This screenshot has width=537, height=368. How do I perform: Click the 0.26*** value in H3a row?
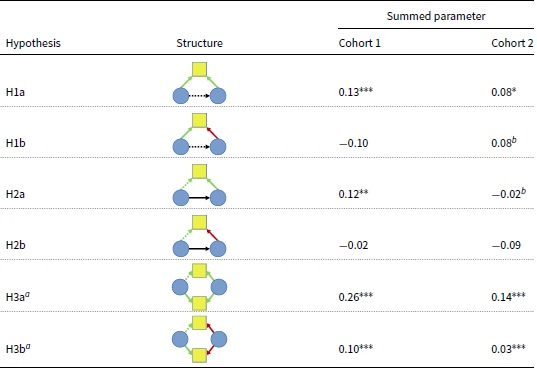coord(355,296)
